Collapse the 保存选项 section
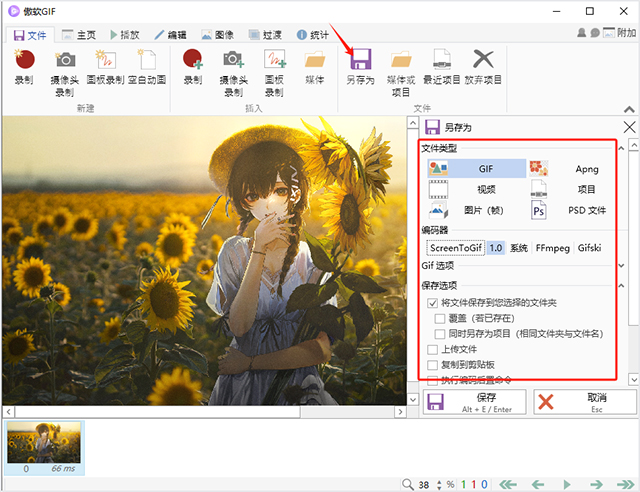640x492 pixels. [621, 285]
